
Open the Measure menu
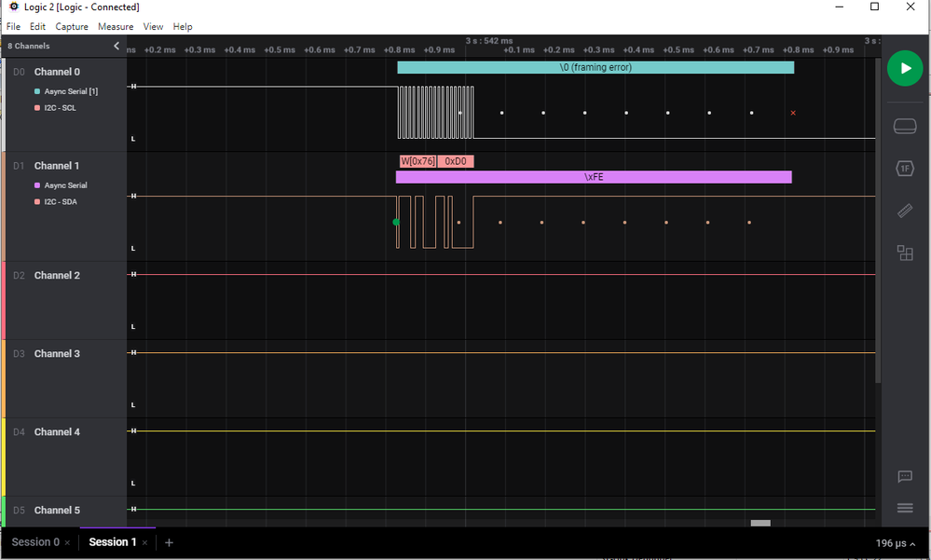[x=116, y=27]
